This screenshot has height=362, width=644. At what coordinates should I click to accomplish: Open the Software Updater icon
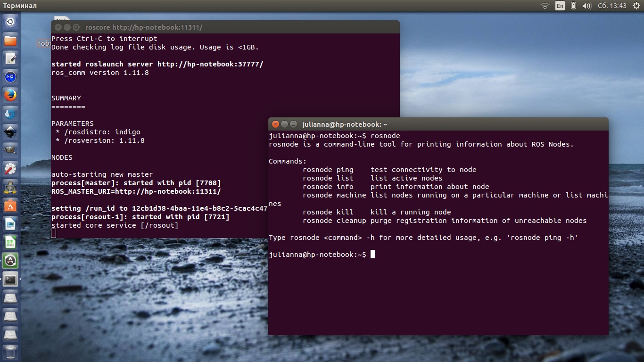[x=10, y=260]
